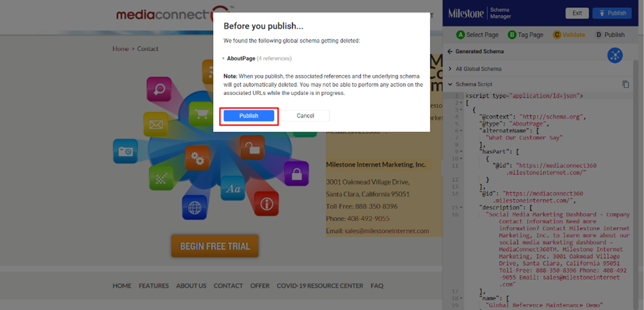Exit the Schema Manager

pos(577,13)
